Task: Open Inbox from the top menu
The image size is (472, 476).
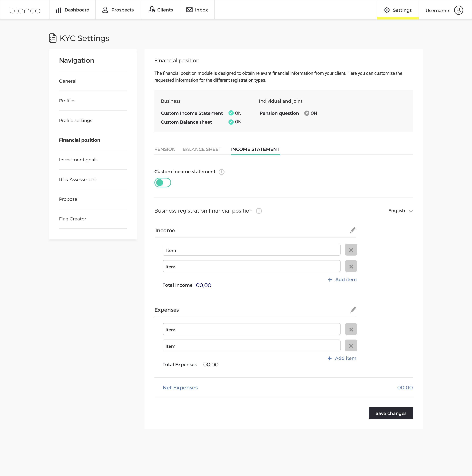Action: click(x=197, y=10)
